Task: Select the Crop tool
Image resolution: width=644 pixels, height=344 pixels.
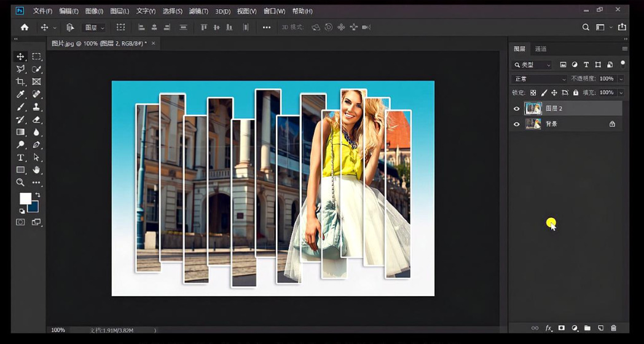Action: coord(20,82)
